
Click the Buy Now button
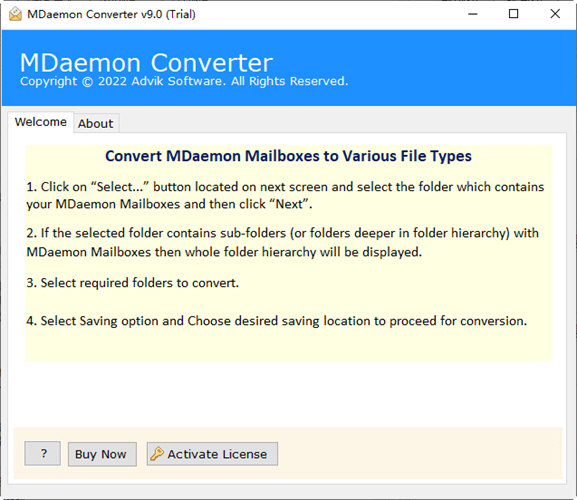(102, 454)
